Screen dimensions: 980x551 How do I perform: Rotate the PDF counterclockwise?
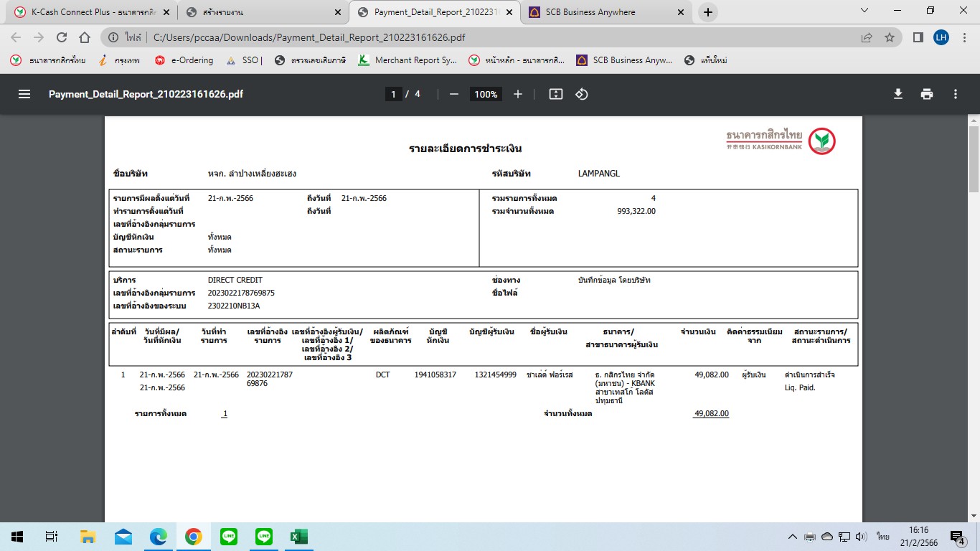tap(582, 94)
